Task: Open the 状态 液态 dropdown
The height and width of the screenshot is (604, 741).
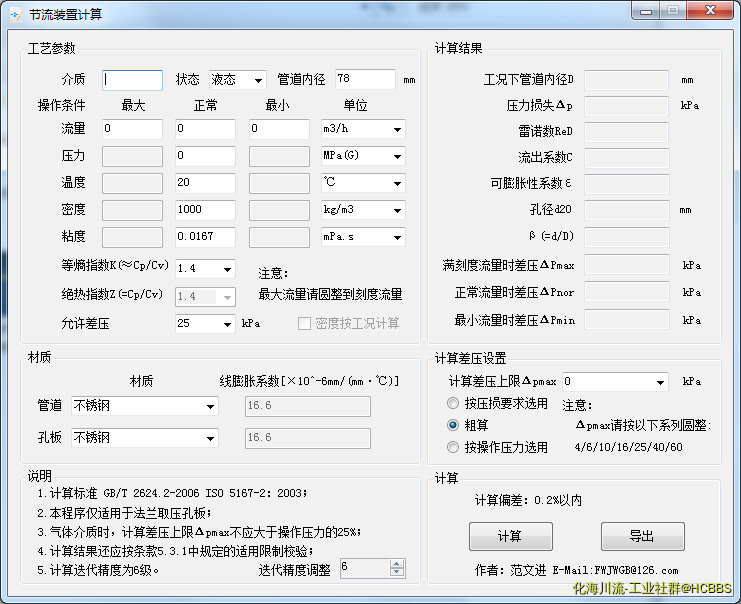Action: click(238, 80)
